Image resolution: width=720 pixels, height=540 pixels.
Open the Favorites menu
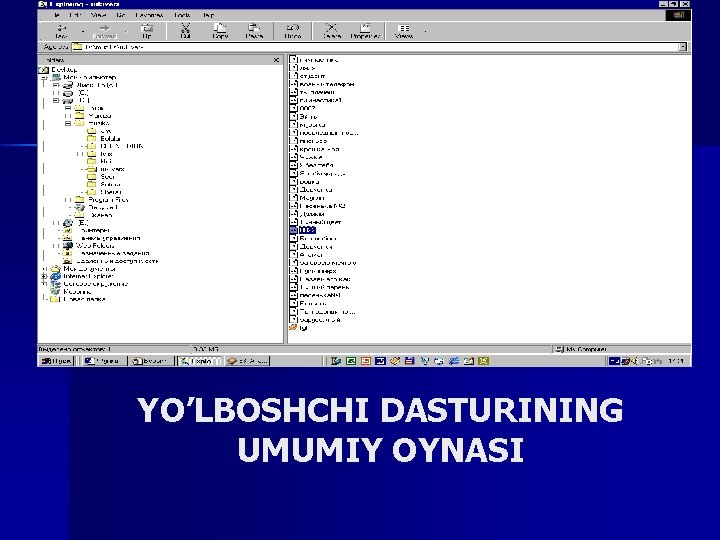pos(149,15)
